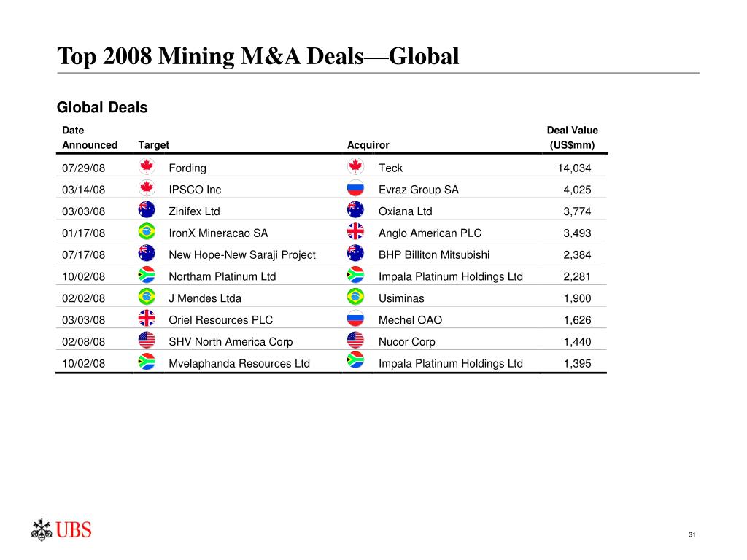The width and height of the screenshot is (747, 560).
Task: Click the US flag beside Nucor Corp
Action: coord(355,340)
